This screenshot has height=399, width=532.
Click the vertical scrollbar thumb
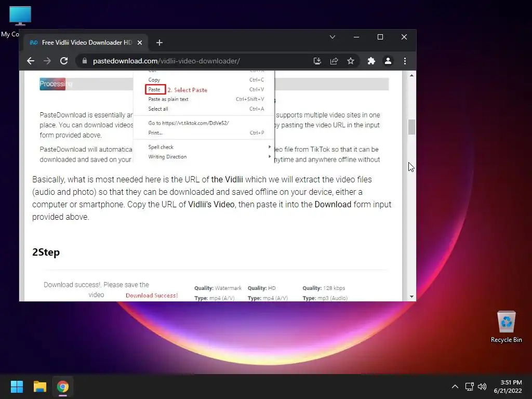tap(411, 127)
